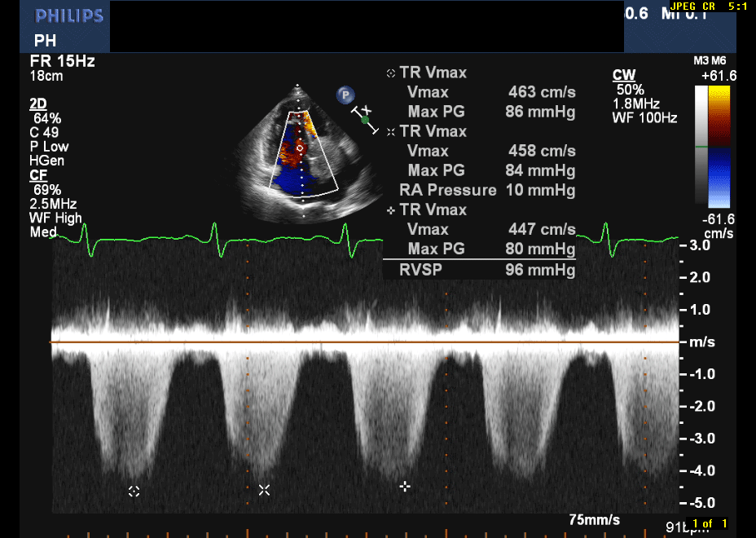The image size is (756, 538).
Task: Click the sample cursor circle in color sector
Action: 299,148
